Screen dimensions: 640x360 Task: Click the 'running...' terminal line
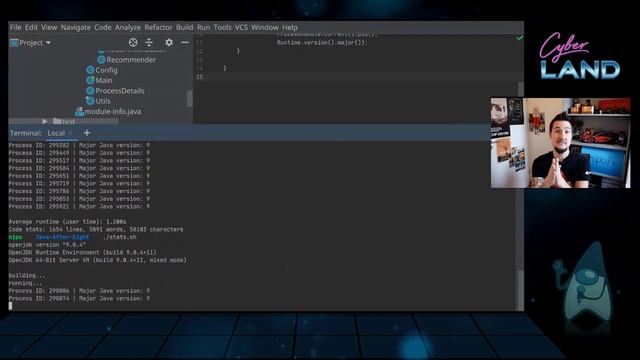coord(25,283)
